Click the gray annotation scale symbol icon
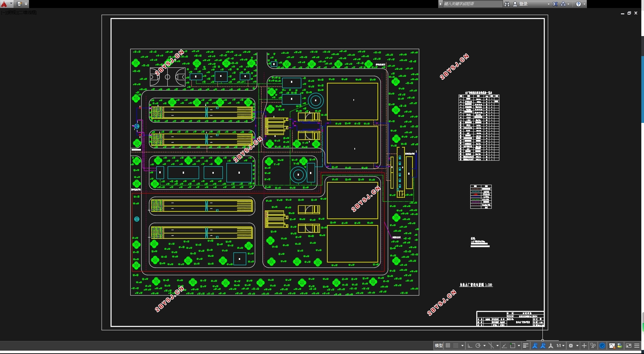The image size is (644, 354). [551, 346]
